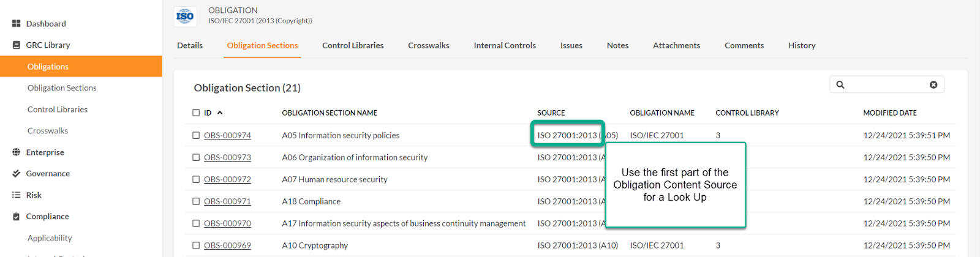
Task: Open the OBS-000969 link
Action: (x=227, y=245)
